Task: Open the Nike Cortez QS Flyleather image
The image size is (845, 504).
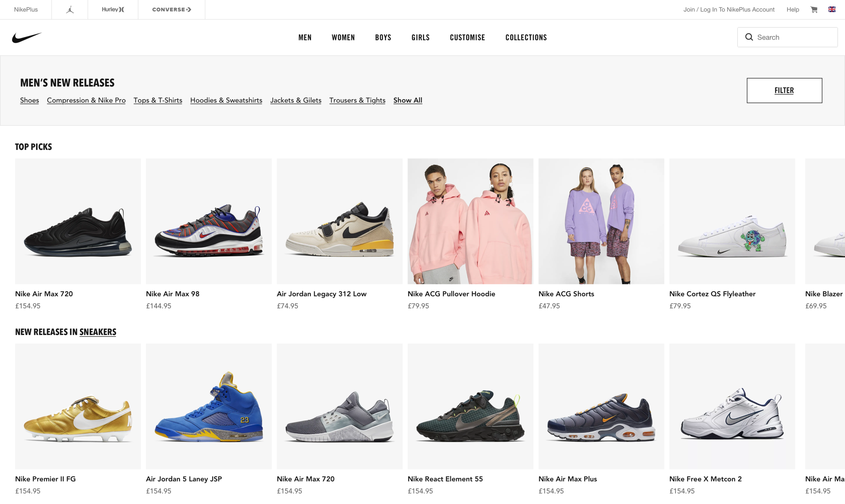Action: (x=732, y=221)
